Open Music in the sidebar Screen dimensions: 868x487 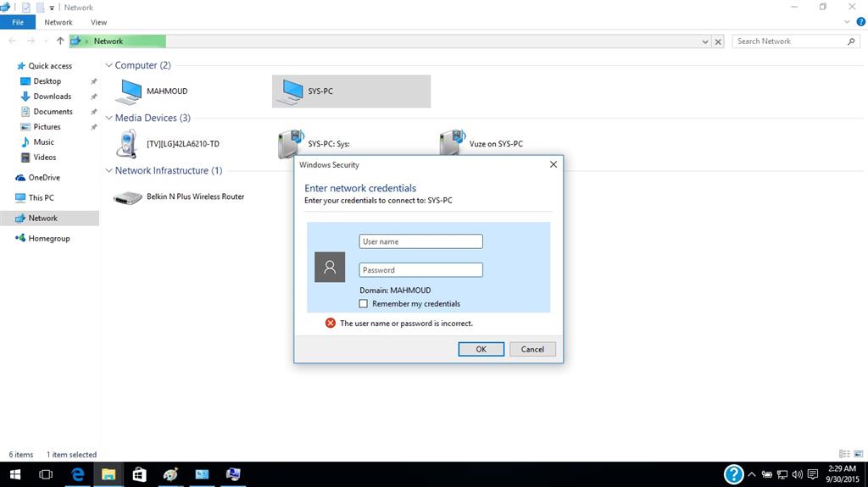(43, 141)
